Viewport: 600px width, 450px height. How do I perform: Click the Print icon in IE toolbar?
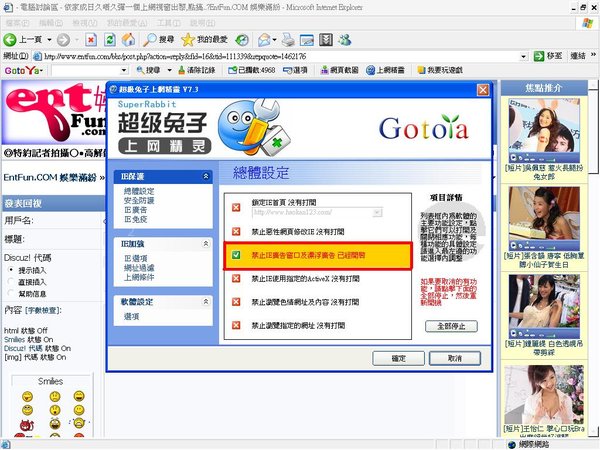(288, 40)
